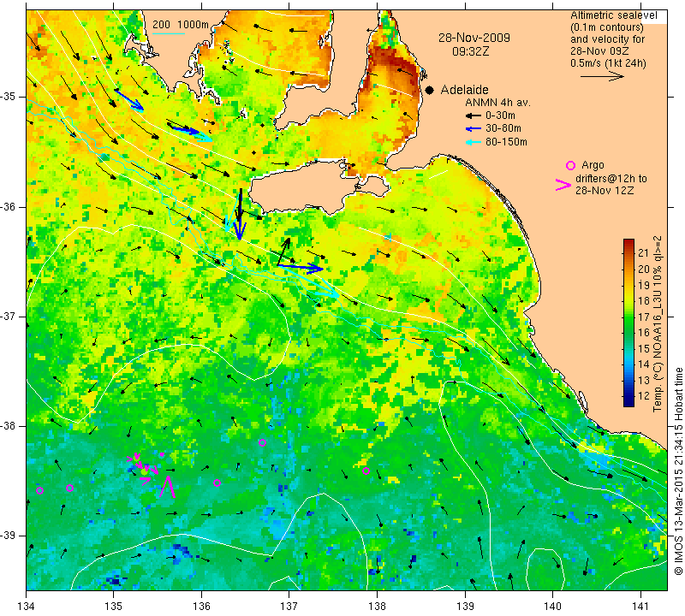Click the westernmost Argo float circle near 134.15°E
The width and height of the screenshot is (685, 616).
tap(39, 490)
